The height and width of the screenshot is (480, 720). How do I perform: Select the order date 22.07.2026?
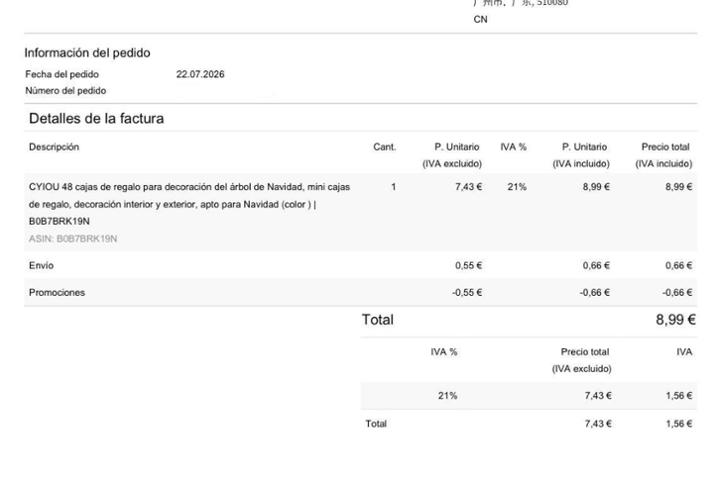tap(200, 74)
